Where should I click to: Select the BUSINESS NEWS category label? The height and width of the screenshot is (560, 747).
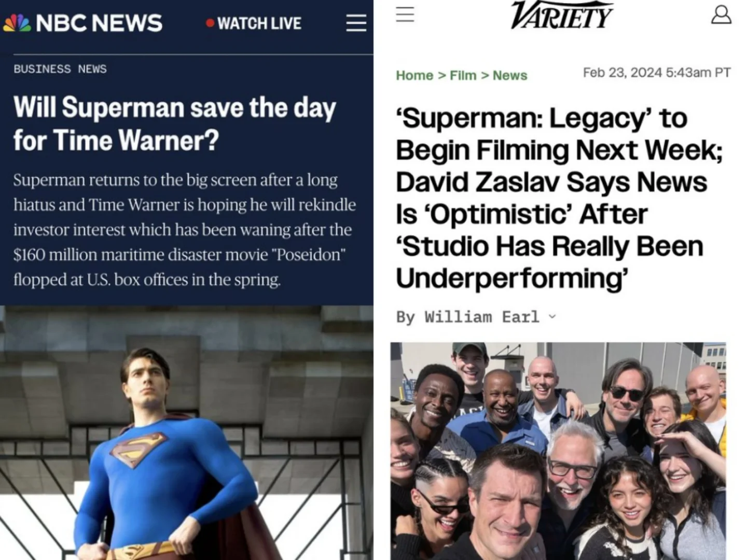click(60, 69)
